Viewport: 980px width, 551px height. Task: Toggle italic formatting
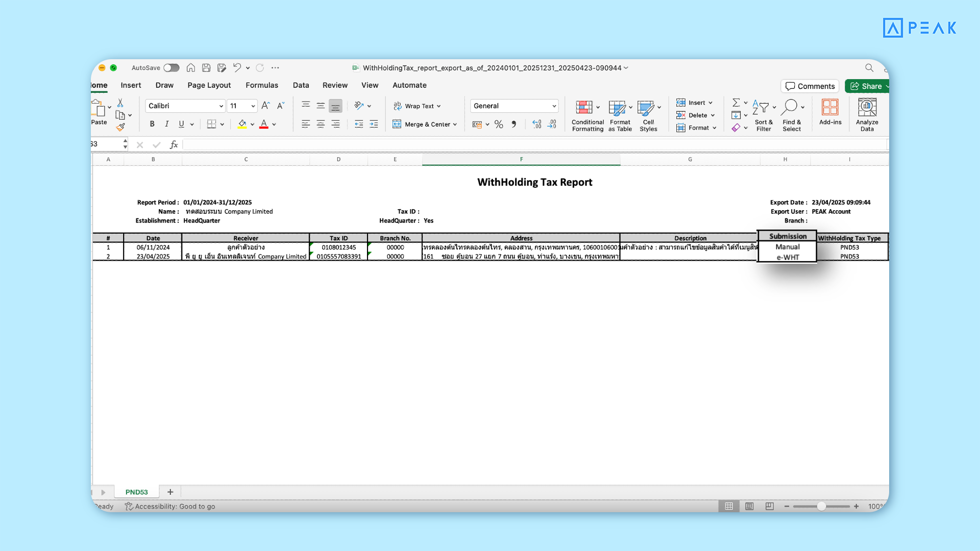pyautogui.click(x=166, y=124)
